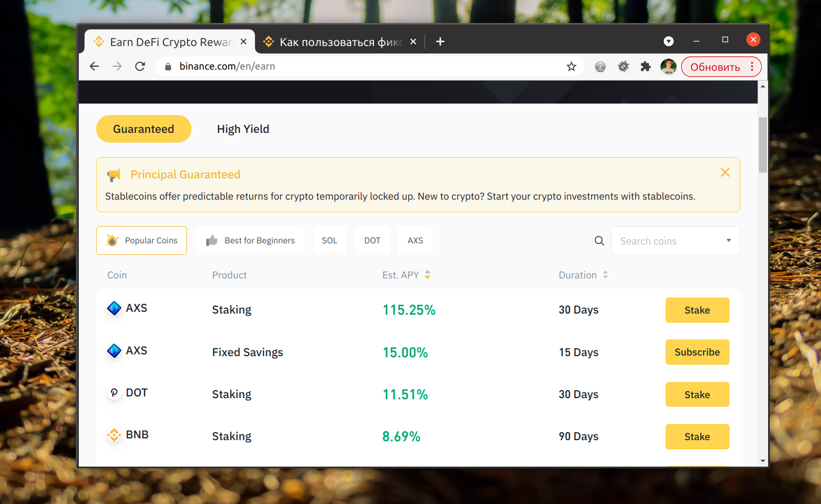Switch to the Как пользоваться browser tab
Image resolution: width=821 pixels, height=504 pixels.
pyautogui.click(x=339, y=42)
